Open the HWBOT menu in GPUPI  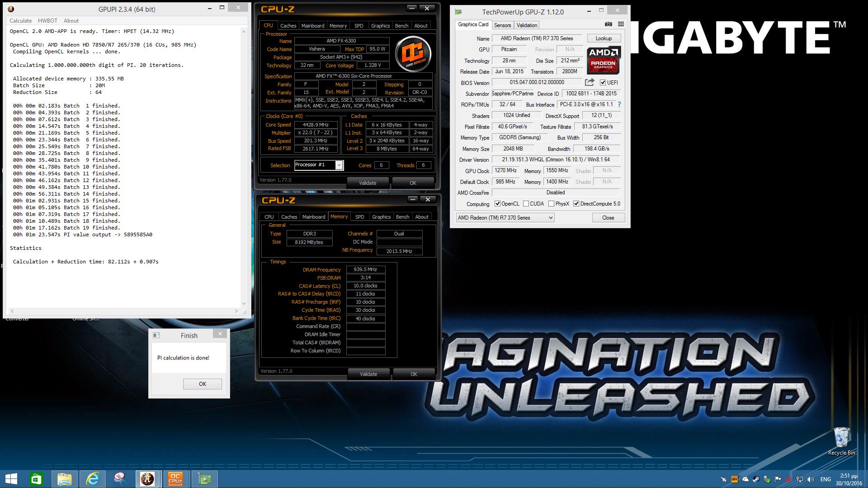click(47, 21)
